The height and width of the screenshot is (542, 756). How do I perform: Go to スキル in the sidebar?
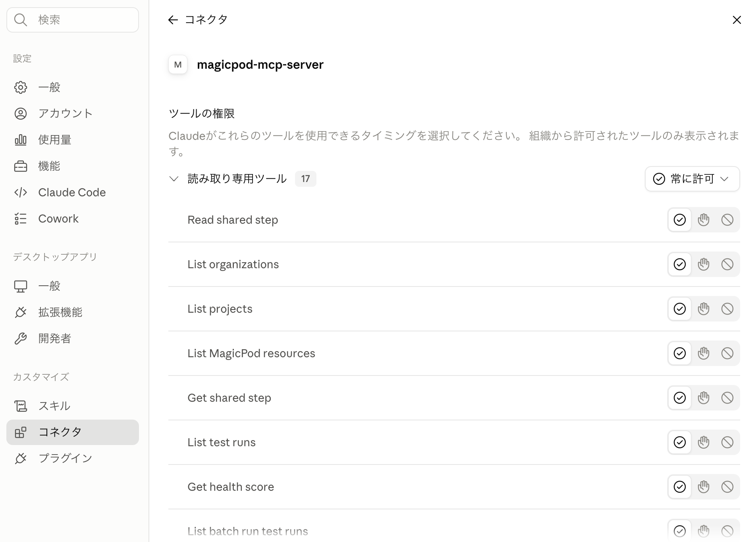(x=73, y=406)
